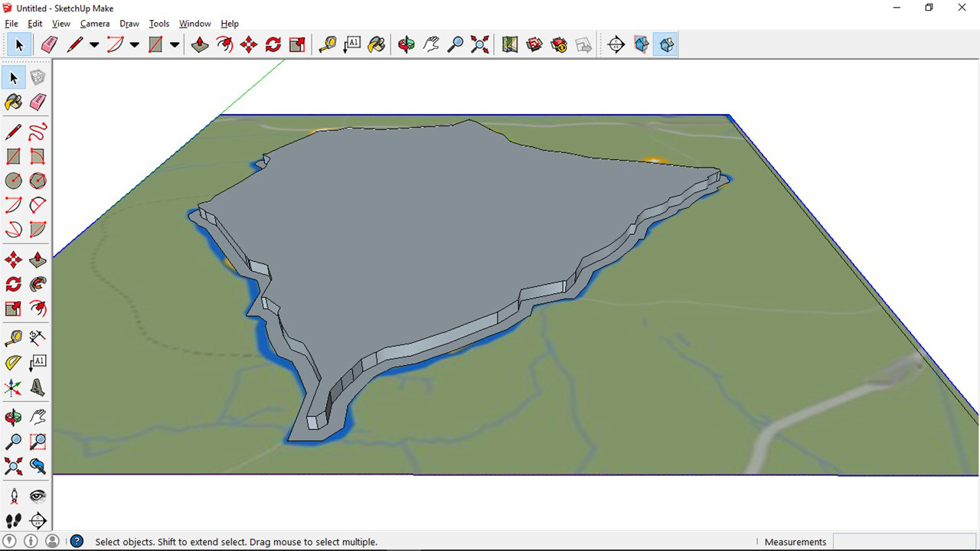This screenshot has width=980, height=551.
Task: Click Zoom Extents in the top toolbar
Action: [480, 44]
